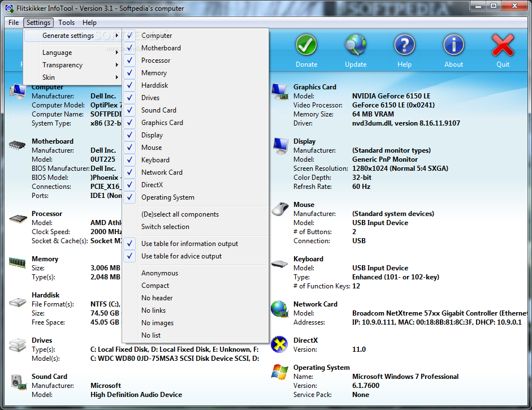Choose Switch selection menu entry
532x410 pixels.
point(196,226)
